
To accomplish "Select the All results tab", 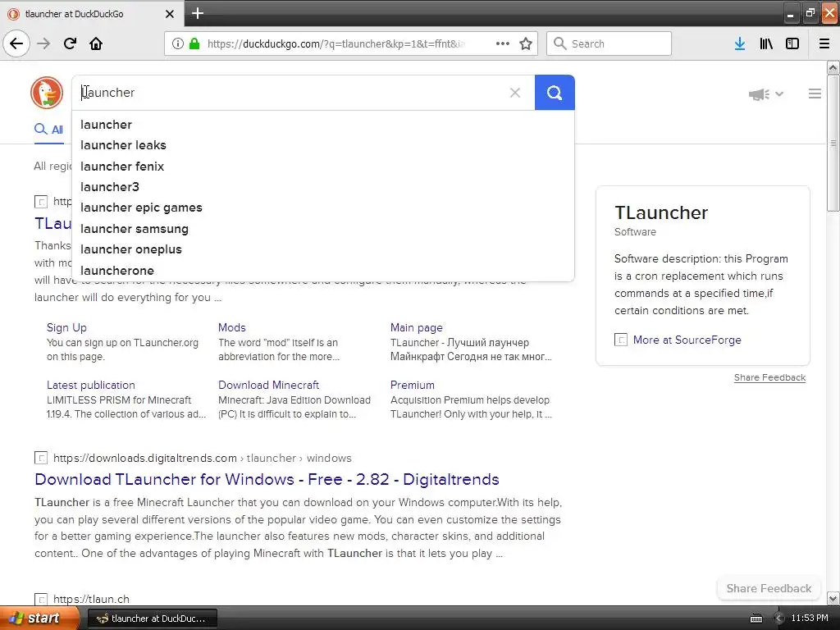I will pos(48,129).
